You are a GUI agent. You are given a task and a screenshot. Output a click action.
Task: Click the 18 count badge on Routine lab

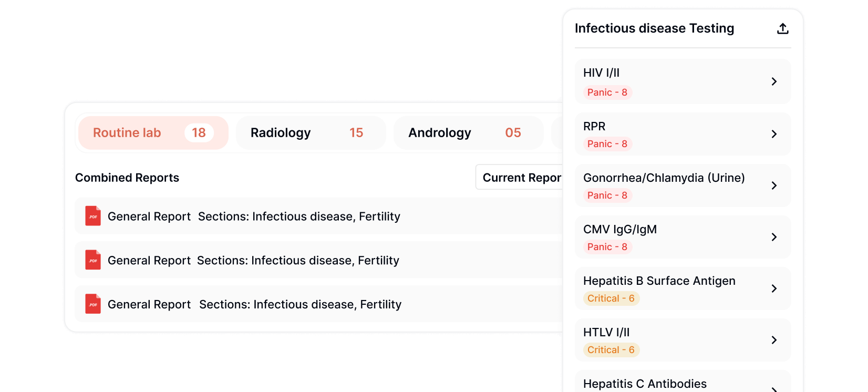point(199,133)
